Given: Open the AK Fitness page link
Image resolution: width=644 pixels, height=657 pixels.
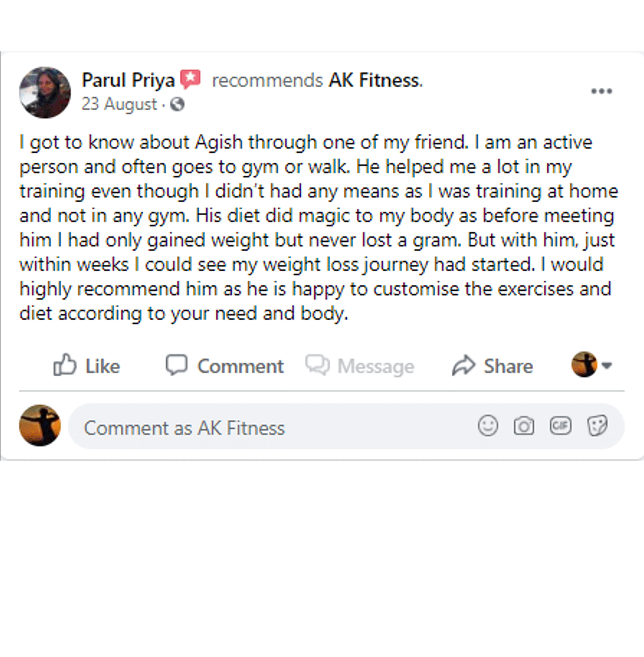Looking at the screenshot, I should [x=375, y=80].
